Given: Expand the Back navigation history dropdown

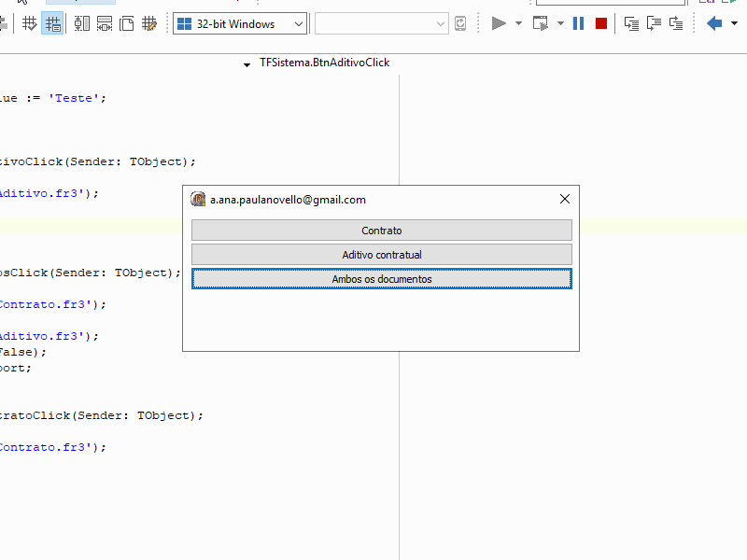Looking at the screenshot, I should click(x=734, y=23).
